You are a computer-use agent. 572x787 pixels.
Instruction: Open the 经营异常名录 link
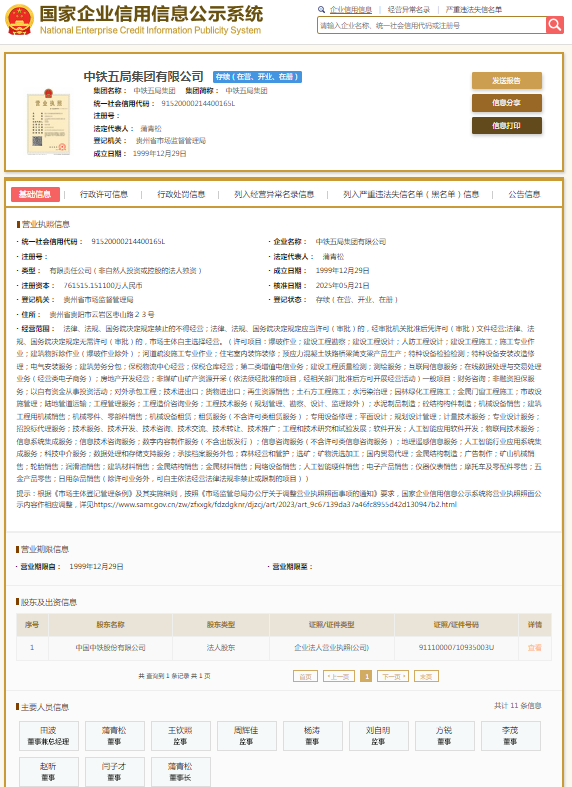408,10
